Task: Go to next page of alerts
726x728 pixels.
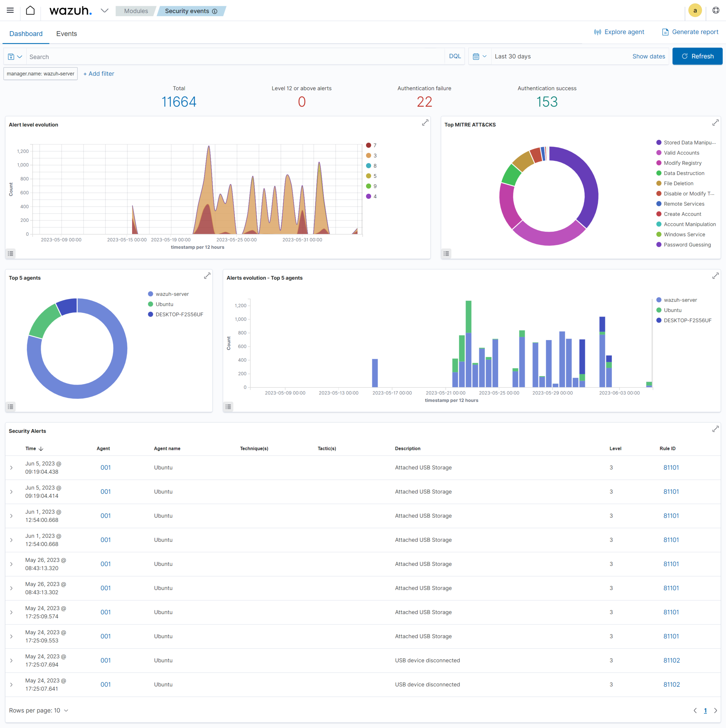Action: (x=715, y=710)
